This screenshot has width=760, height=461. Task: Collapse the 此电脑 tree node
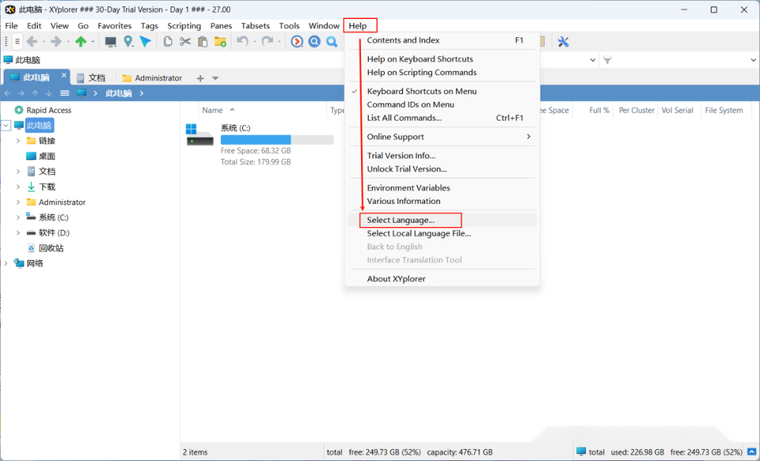point(6,126)
